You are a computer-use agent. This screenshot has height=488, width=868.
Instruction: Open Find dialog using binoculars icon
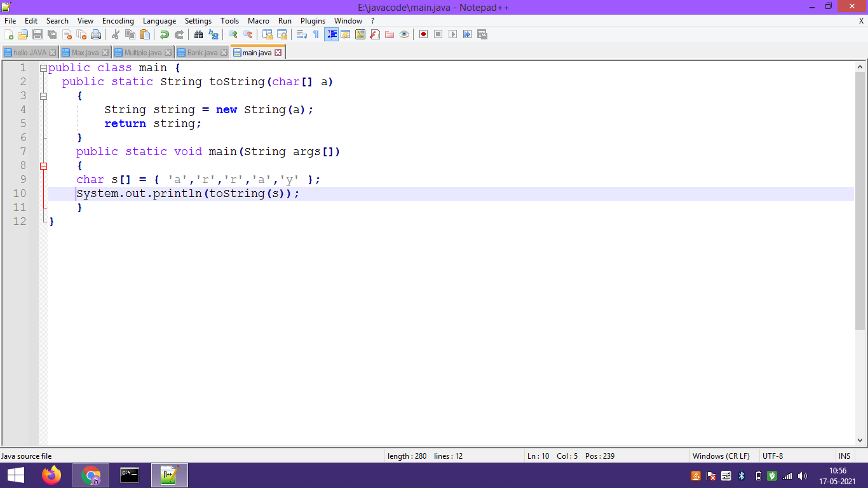pyautogui.click(x=198, y=34)
